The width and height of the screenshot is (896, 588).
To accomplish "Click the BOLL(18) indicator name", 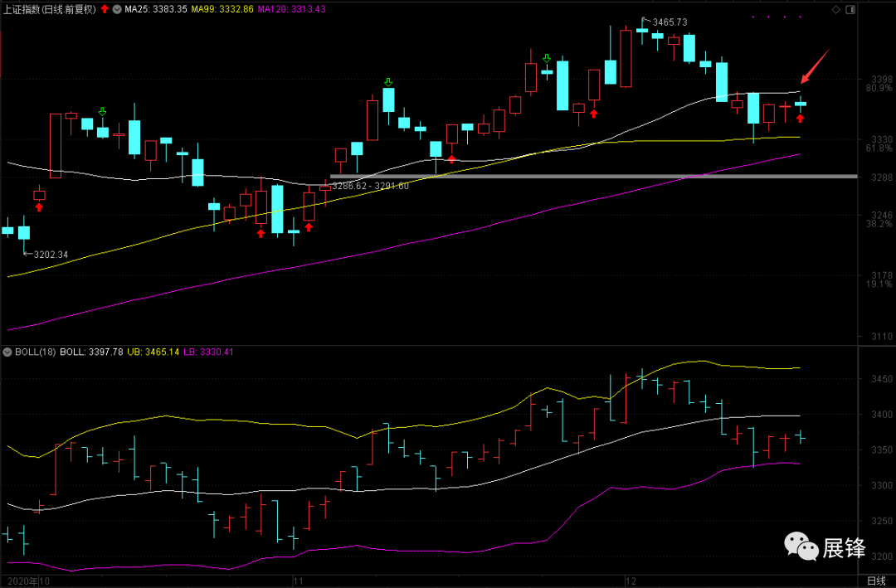I will coord(36,352).
